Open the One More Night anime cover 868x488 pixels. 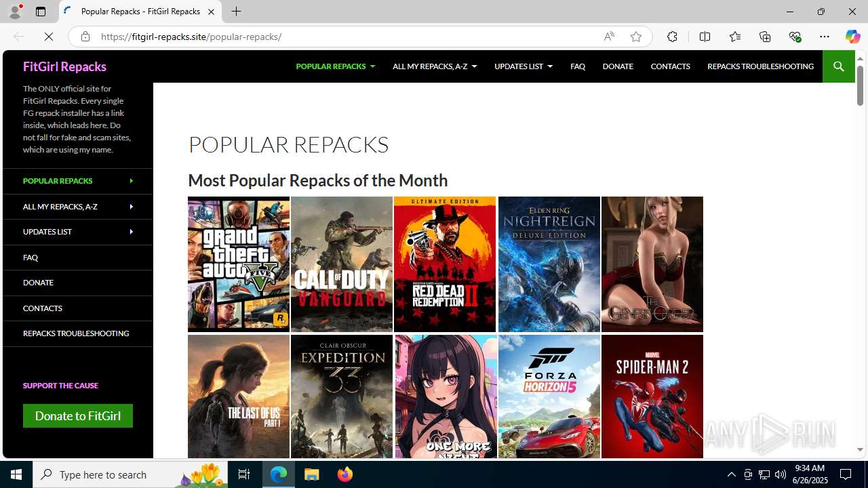coord(446,396)
